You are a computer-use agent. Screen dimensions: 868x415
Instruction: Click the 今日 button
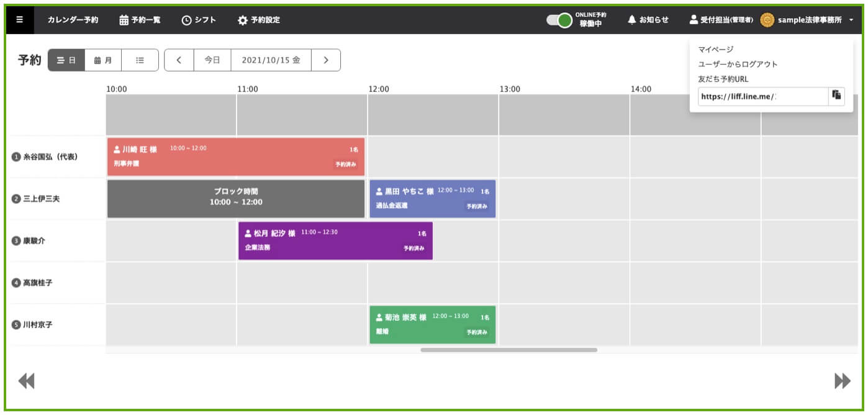tap(212, 60)
